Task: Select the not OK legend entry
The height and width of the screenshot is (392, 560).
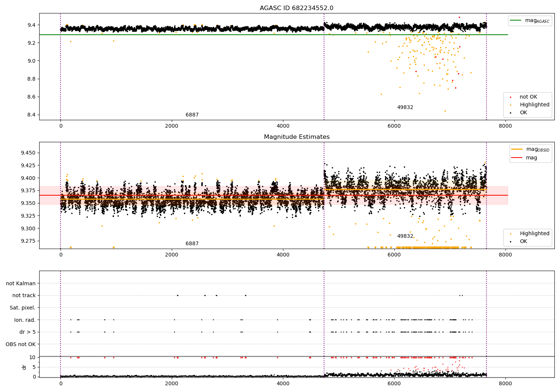Action: [x=528, y=97]
